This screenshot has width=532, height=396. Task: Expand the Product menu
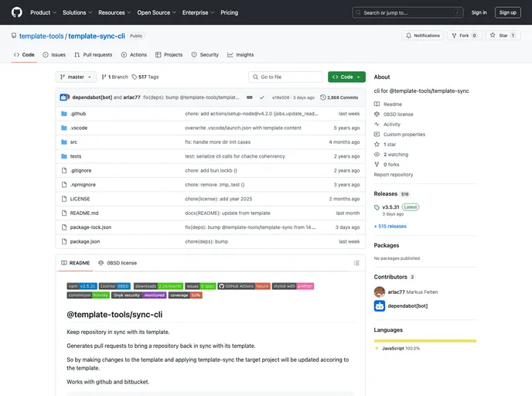pos(43,12)
